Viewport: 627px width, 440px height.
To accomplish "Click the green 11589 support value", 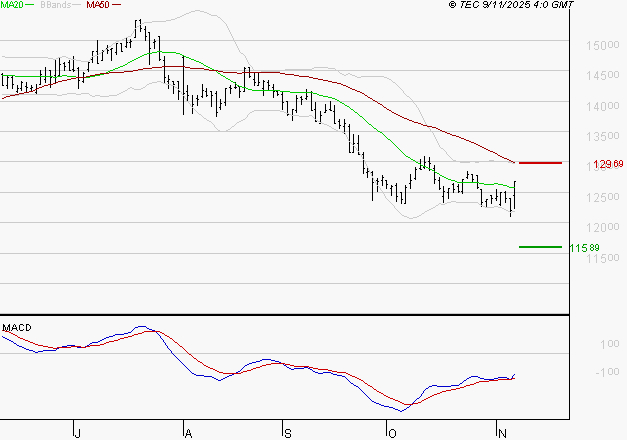I will [x=584, y=248].
